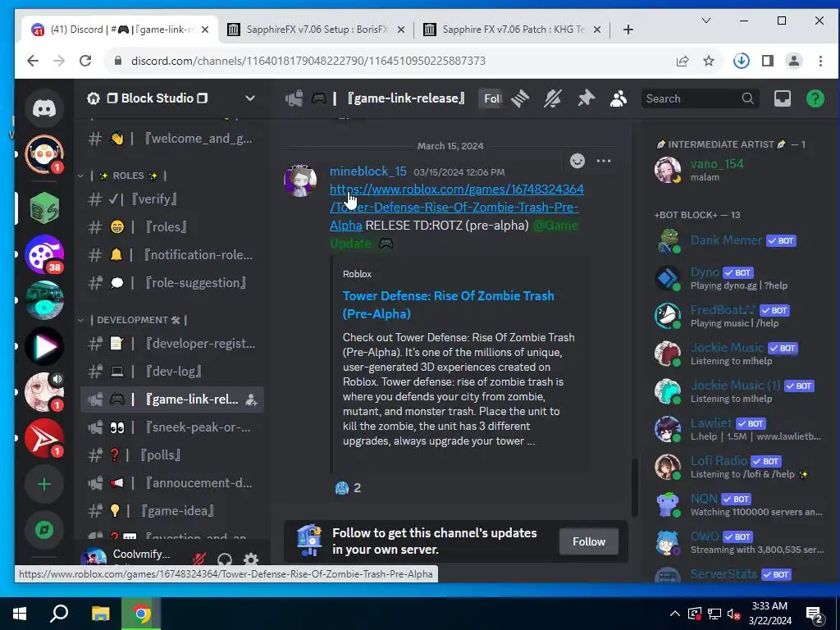
Task: Expand Block Studio server dropdown menu
Action: coord(249,98)
